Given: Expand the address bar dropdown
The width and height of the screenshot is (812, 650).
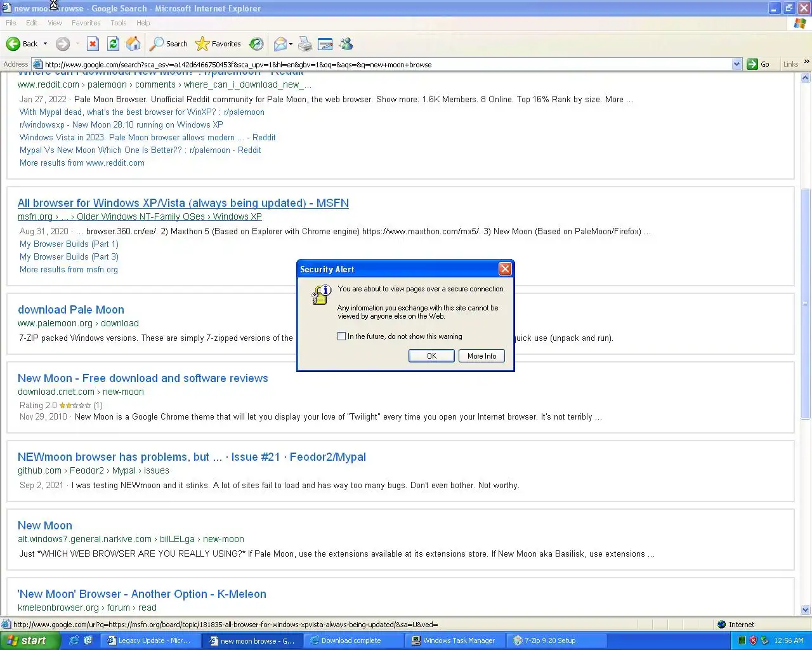Looking at the screenshot, I should coord(737,64).
